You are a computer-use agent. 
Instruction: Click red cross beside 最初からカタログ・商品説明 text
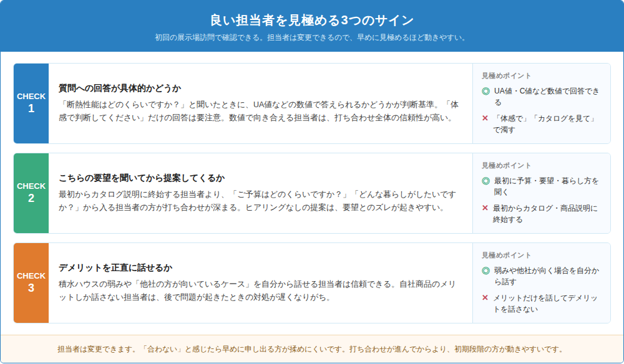(x=485, y=208)
